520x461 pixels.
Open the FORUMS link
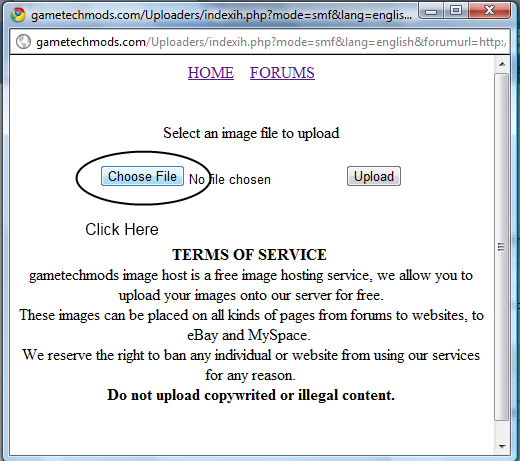[282, 73]
